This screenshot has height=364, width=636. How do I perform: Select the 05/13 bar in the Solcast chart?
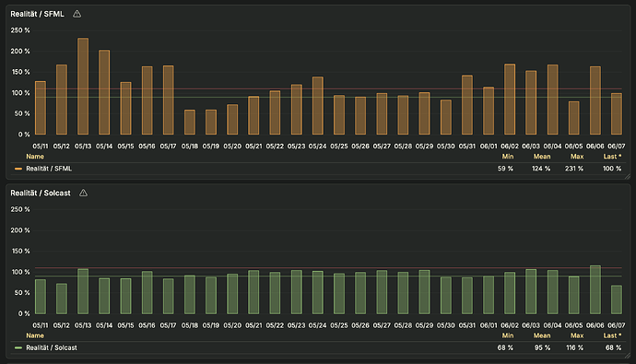[x=83, y=291]
